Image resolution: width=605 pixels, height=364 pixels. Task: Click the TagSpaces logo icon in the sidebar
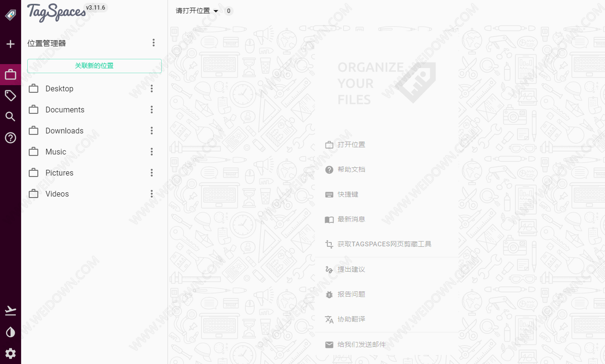11,15
